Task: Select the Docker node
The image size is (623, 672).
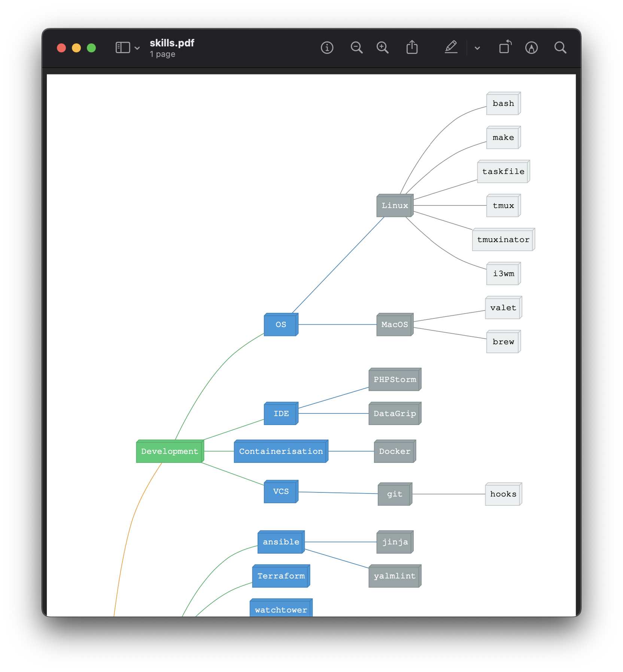Action: (395, 451)
